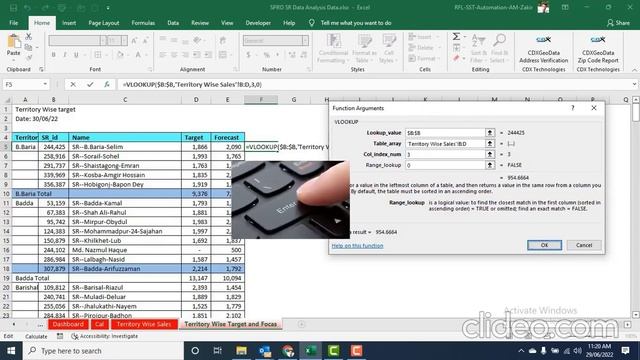Viewport: 640px width, 360px height.
Task: Open the Territory Wise Sales sheet tab
Action: click(144, 324)
